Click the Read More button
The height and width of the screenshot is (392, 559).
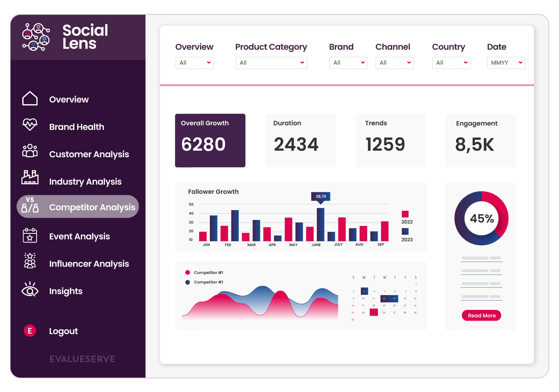point(481,315)
